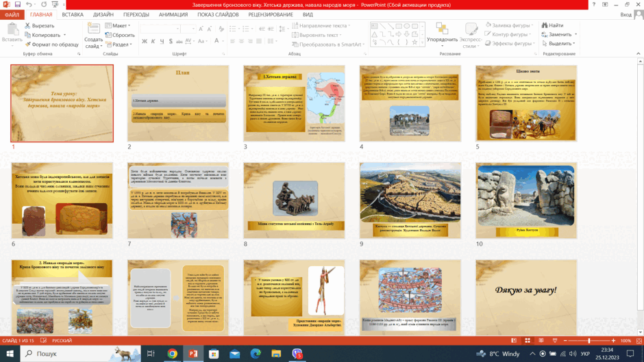Click the decrease font size icon
The width and height of the screenshot is (644, 362).
pyautogui.click(x=210, y=29)
